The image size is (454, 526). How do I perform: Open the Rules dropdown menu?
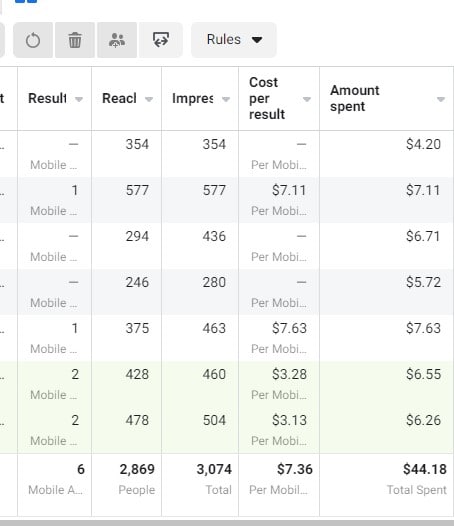[x=234, y=40]
